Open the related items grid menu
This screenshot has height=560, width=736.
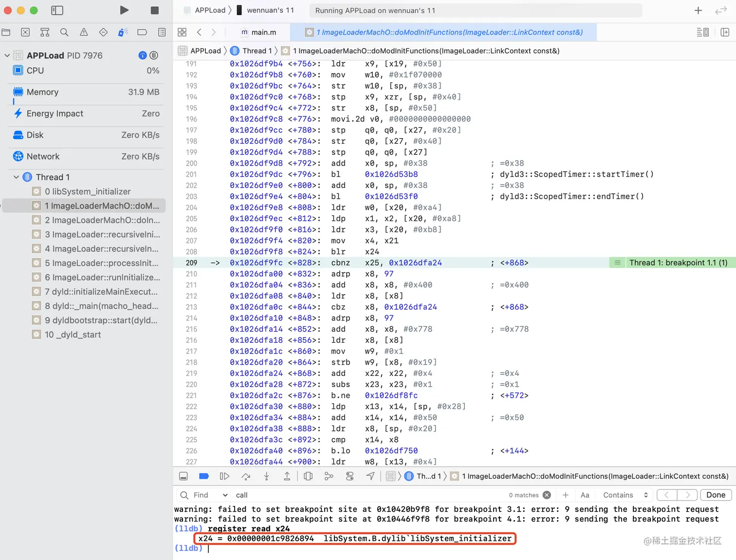[x=182, y=32]
